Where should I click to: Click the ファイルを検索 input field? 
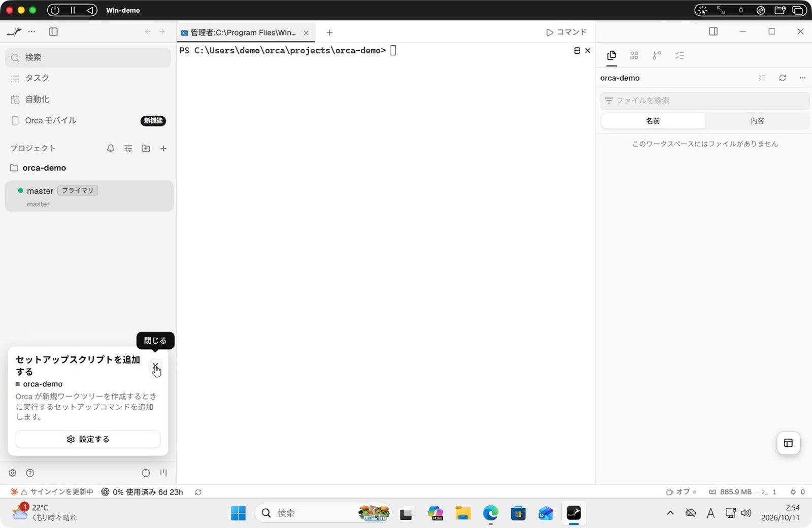click(x=705, y=101)
